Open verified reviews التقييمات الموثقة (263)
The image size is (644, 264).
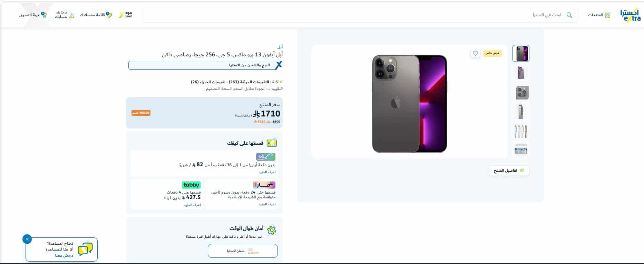(249, 82)
